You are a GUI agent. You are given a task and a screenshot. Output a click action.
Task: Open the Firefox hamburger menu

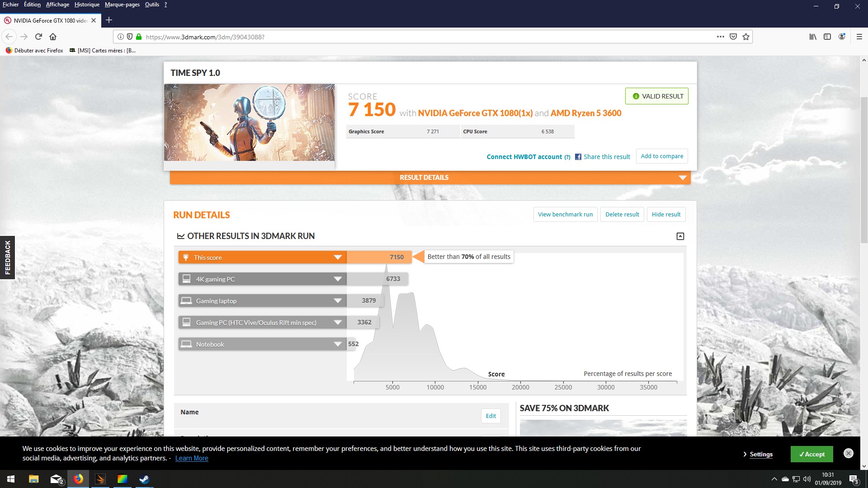click(859, 37)
